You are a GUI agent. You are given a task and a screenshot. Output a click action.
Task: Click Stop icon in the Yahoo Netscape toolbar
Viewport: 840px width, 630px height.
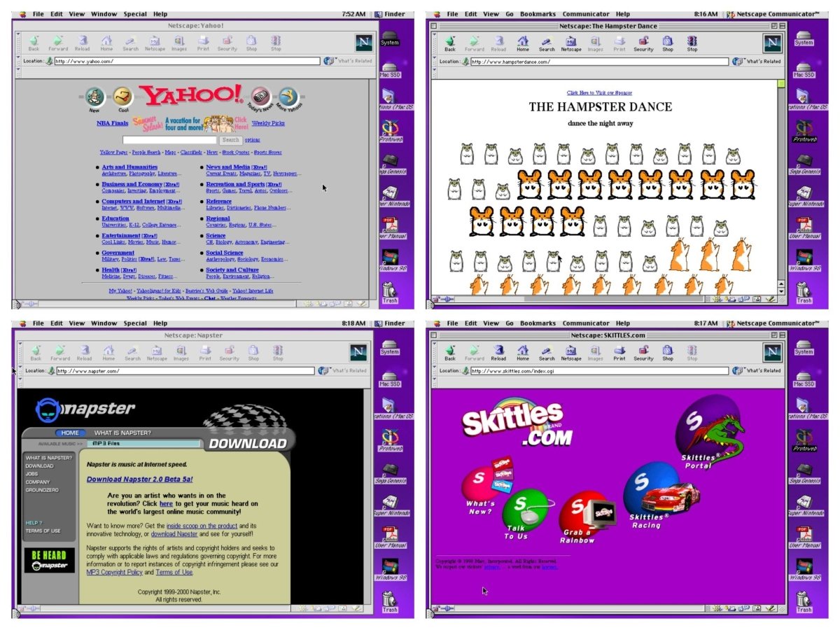tap(276, 43)
